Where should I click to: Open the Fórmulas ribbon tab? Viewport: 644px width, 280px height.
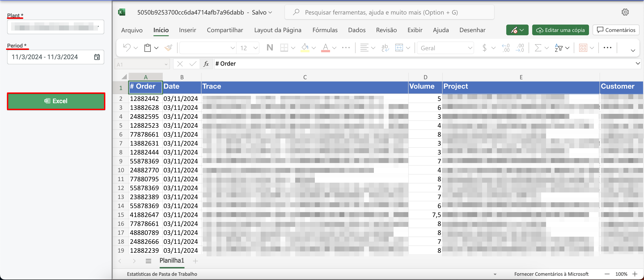[x=325, y=30]
